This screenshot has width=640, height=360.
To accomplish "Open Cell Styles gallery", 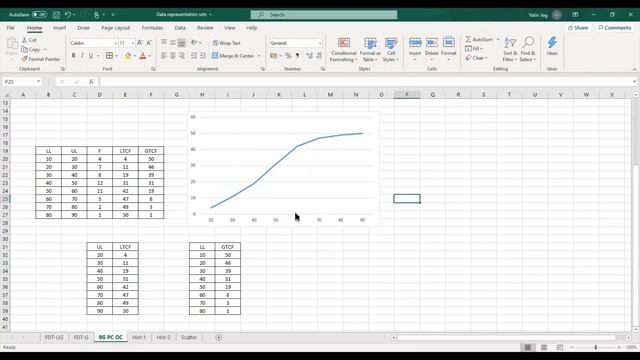I will click(391, 49).
